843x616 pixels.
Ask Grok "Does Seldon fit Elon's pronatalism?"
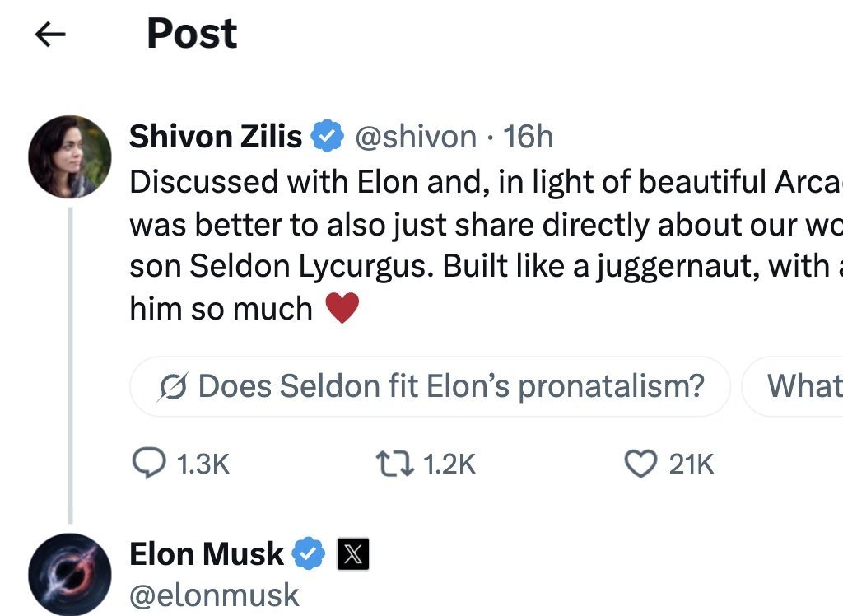(449, 386)
